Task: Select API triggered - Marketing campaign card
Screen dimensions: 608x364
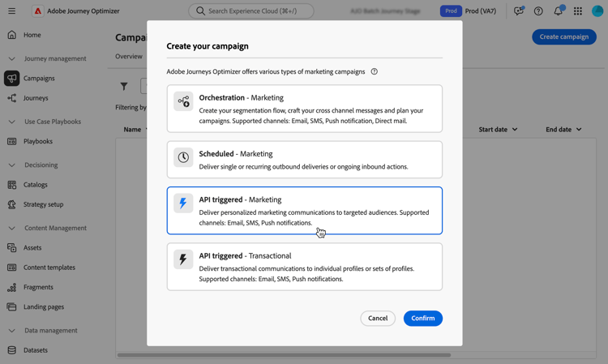Action: coord(304,211)
